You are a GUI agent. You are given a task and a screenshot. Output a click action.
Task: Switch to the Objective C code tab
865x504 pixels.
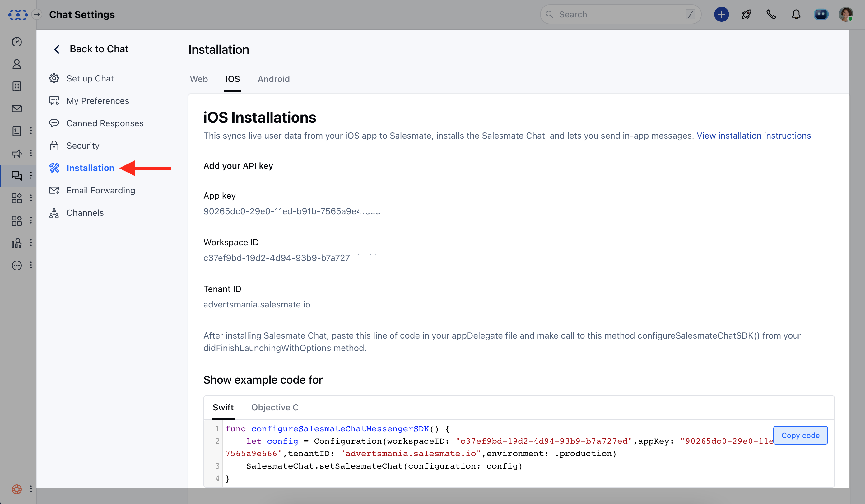click(275, 407)
